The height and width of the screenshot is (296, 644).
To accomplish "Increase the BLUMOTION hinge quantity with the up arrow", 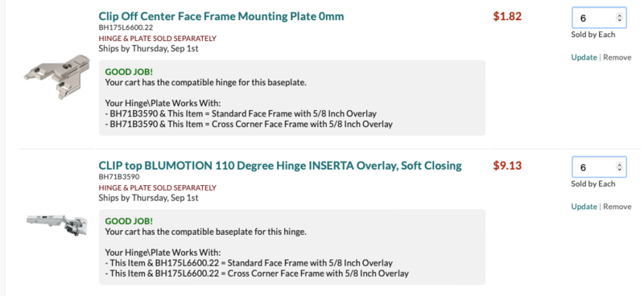I will pyautogui.click(x=619, y=165).
